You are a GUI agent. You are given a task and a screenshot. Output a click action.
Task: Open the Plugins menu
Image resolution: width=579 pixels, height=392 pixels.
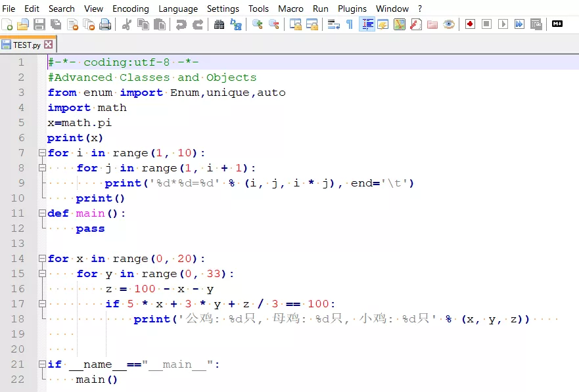[352, 9]
